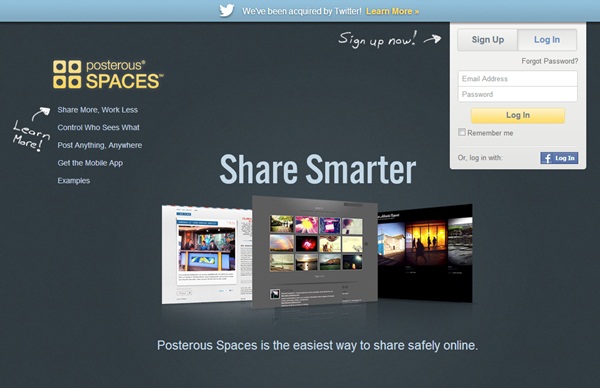Open 'Post Anything, Anywhere' link

point(99,145)
